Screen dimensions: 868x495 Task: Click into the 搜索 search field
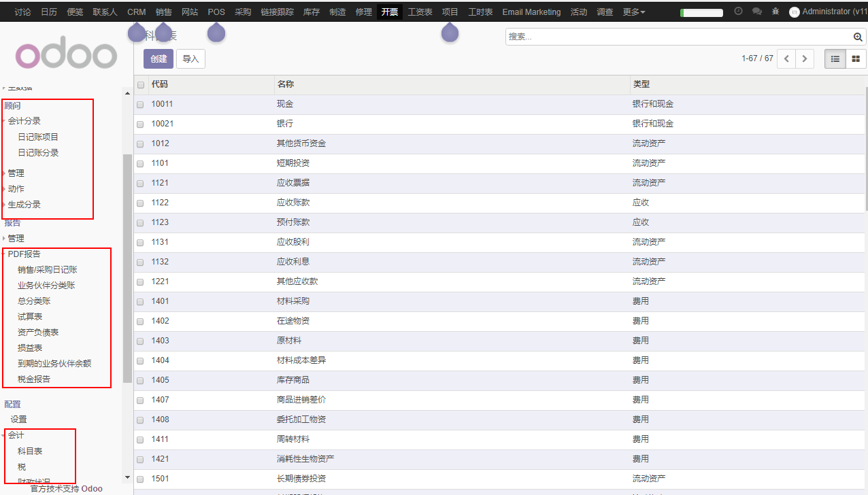pyautogui.click(x=677, y=37)
